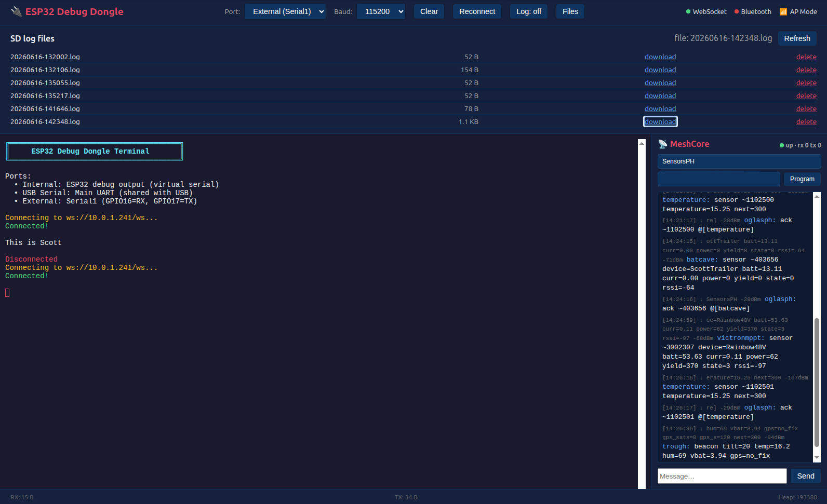Click the MeshCore Program button

802,179
